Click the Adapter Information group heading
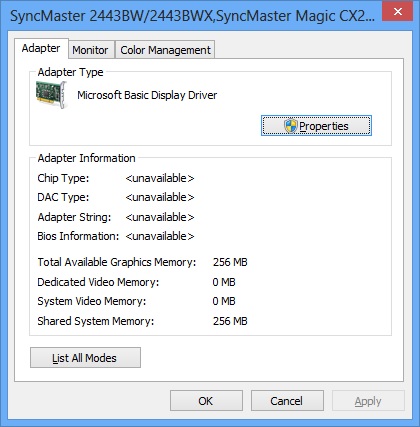 [86, 158]
